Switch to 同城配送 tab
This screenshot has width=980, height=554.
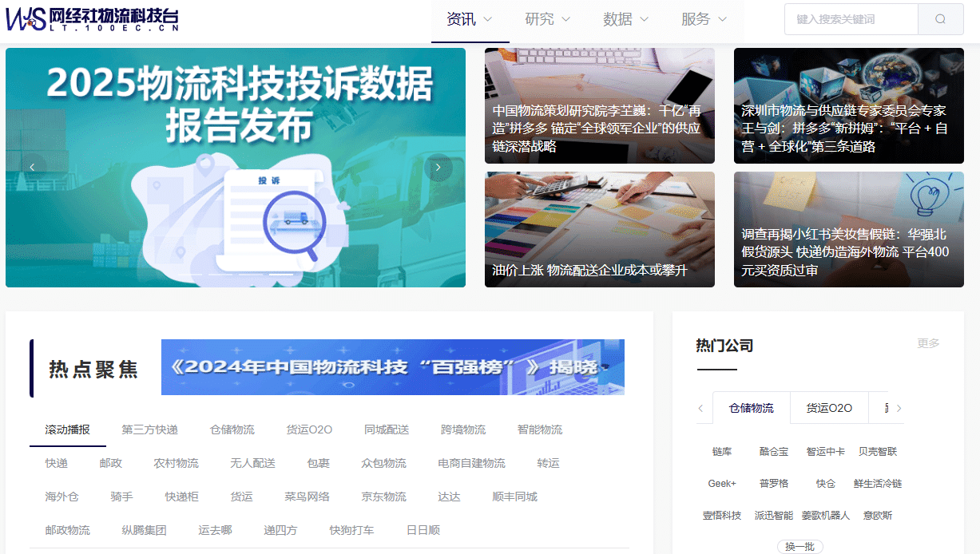tap(387, 429)
